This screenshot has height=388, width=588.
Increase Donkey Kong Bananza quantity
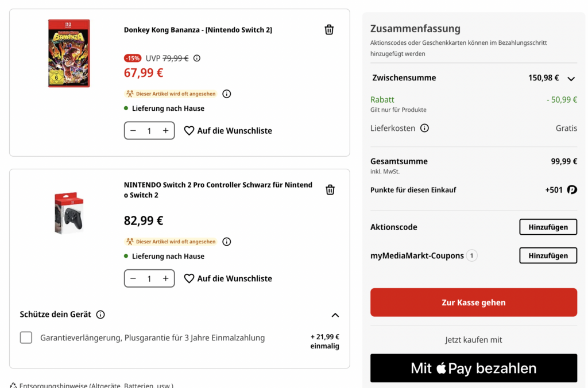pos(165,131)
